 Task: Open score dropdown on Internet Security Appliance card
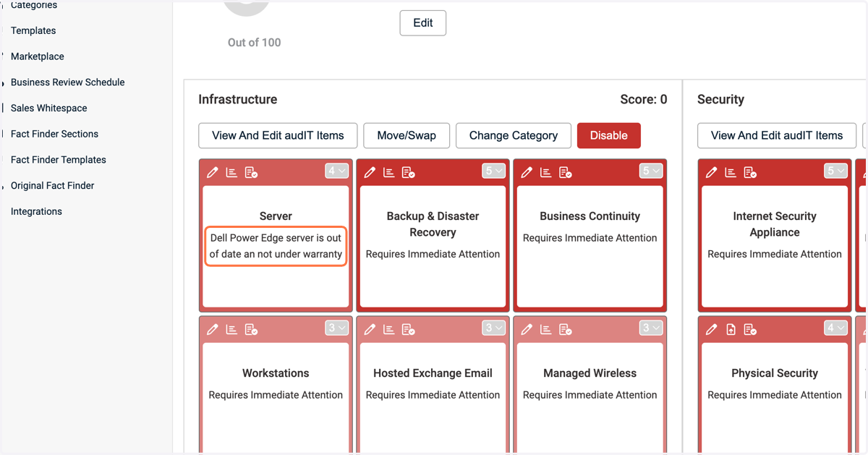[836, 171]
